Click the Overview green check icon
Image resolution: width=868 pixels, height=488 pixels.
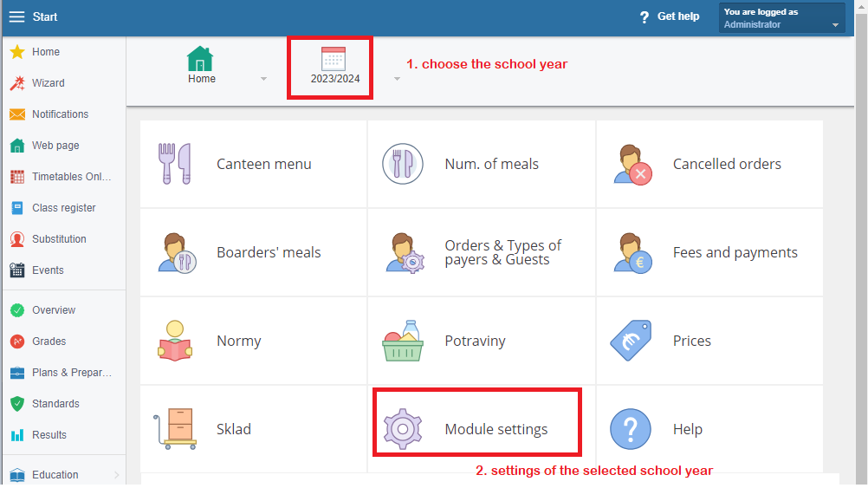(17, 310)
